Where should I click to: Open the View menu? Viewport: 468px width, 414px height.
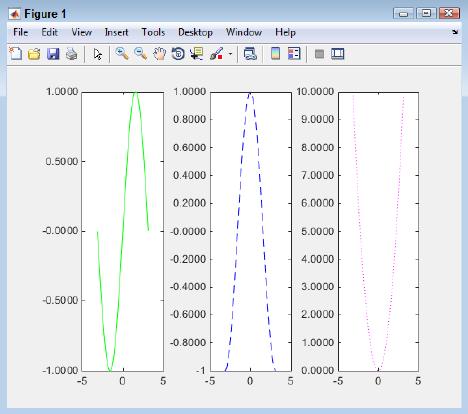[81, 32]
